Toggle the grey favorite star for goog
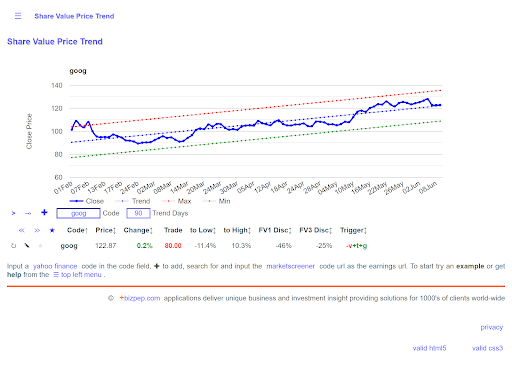 (x=40, y=246)
